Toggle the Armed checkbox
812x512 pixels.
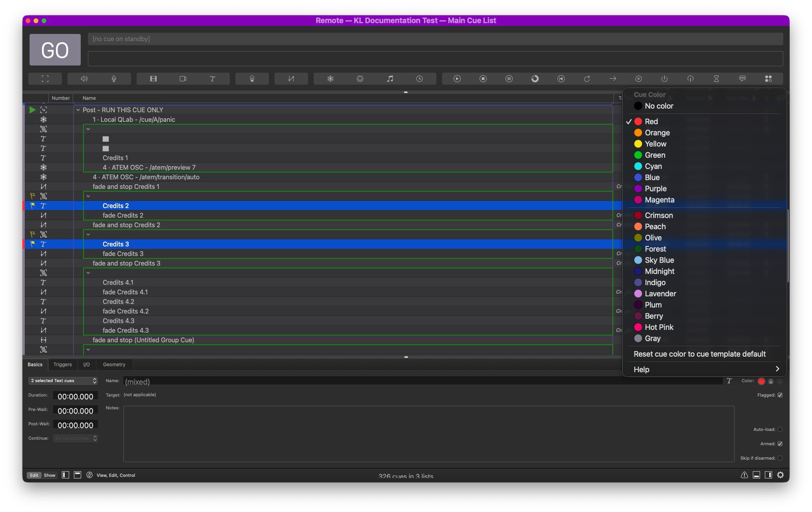point(780,444)
